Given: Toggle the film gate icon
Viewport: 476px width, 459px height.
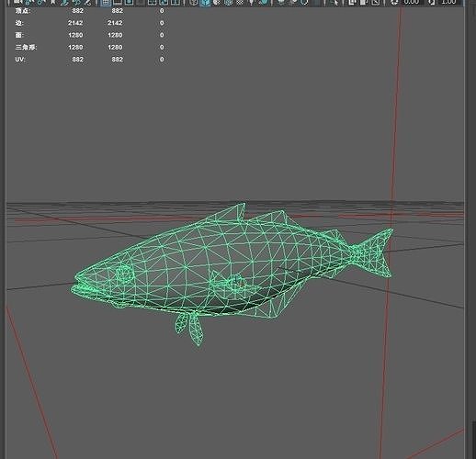Looking at the screenshot, I should 118,3.
